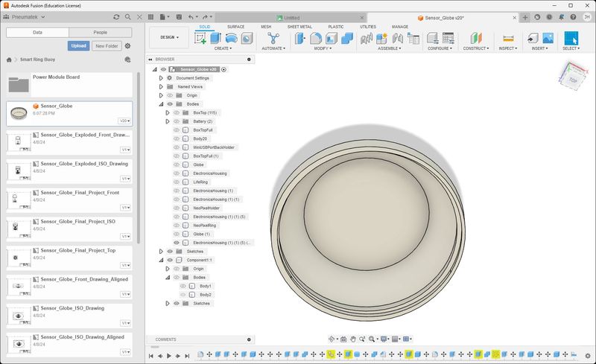The image size is (596, 364).
Task: Open the MODIFY dropdown menu
Action: 323,48
